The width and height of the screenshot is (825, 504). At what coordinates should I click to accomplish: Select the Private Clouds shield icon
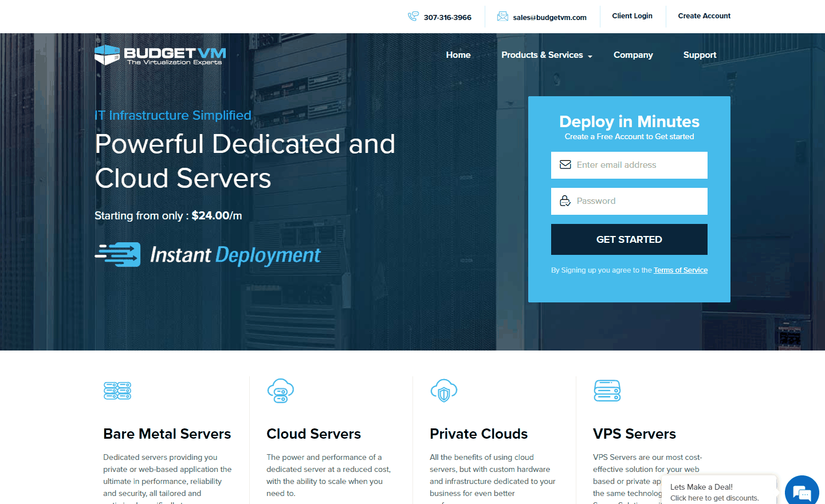click(444, 391)
